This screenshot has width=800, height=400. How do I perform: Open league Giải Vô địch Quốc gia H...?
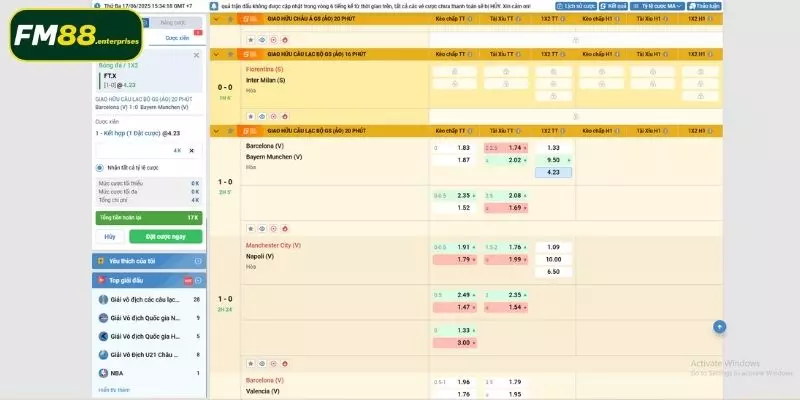coord(145,336)
